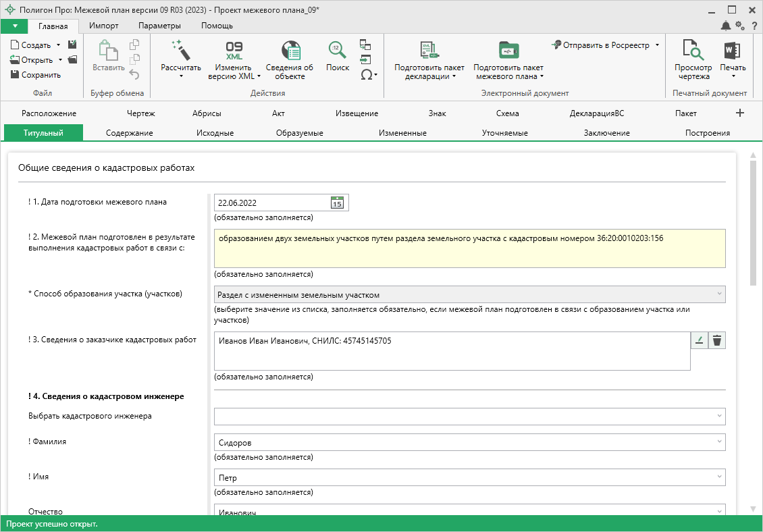
Task: Click the Сохранить button
Action: click(x=36, y=75)
